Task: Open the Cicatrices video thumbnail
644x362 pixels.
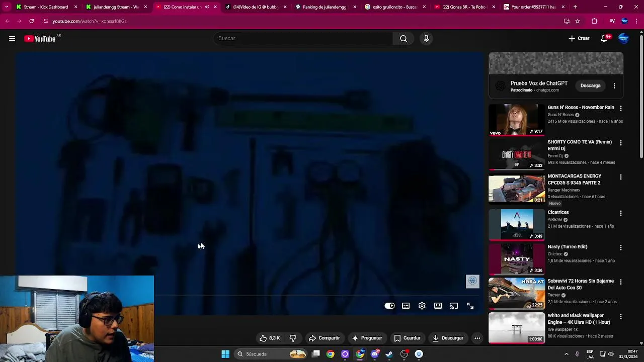Action: point(517,224)
